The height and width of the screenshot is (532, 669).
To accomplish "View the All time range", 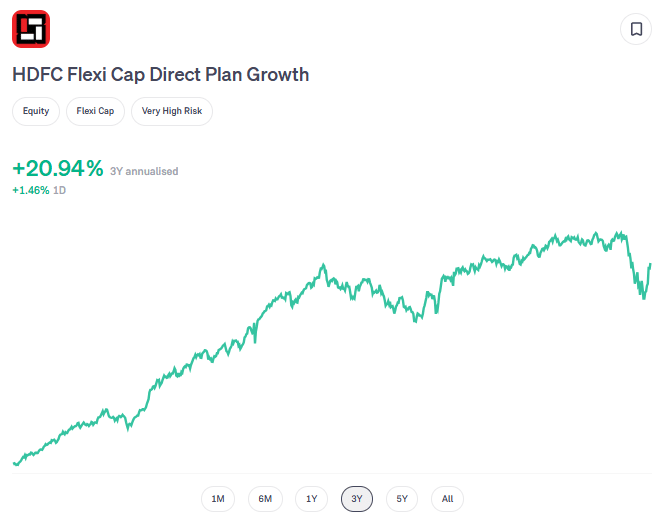I will pos(447,498).
